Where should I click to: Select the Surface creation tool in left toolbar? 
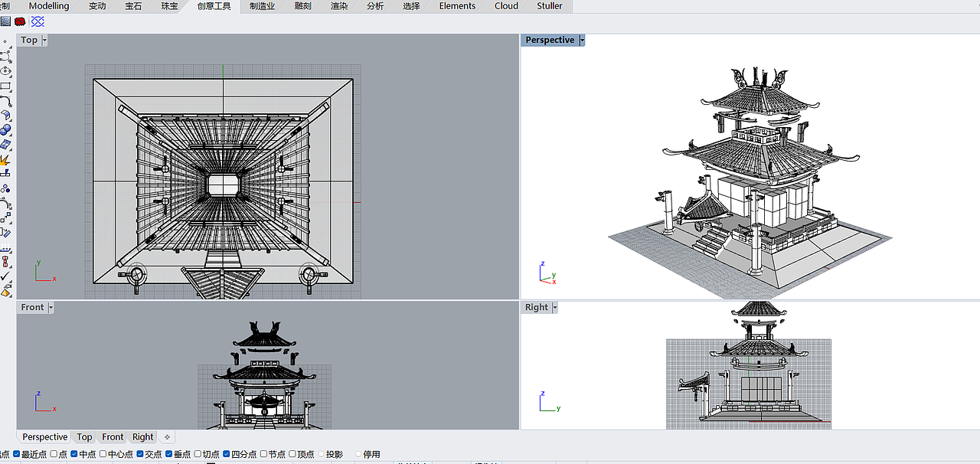tap(6, 116)
